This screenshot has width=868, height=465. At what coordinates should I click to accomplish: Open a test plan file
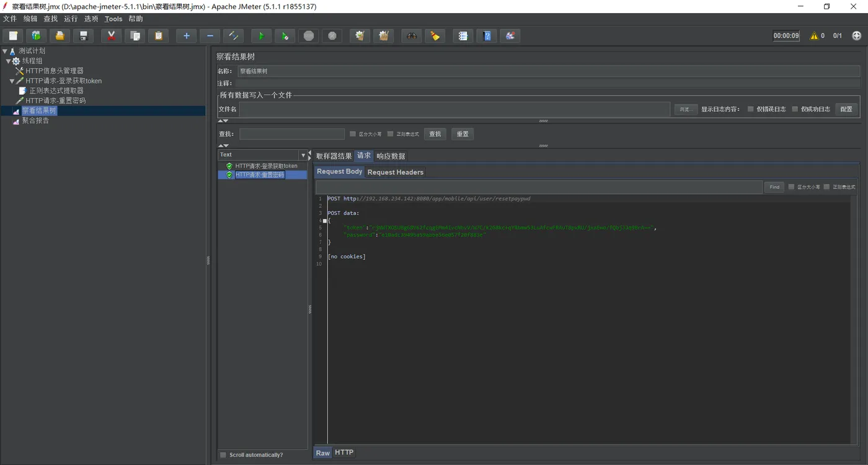[x=60, y=35]
